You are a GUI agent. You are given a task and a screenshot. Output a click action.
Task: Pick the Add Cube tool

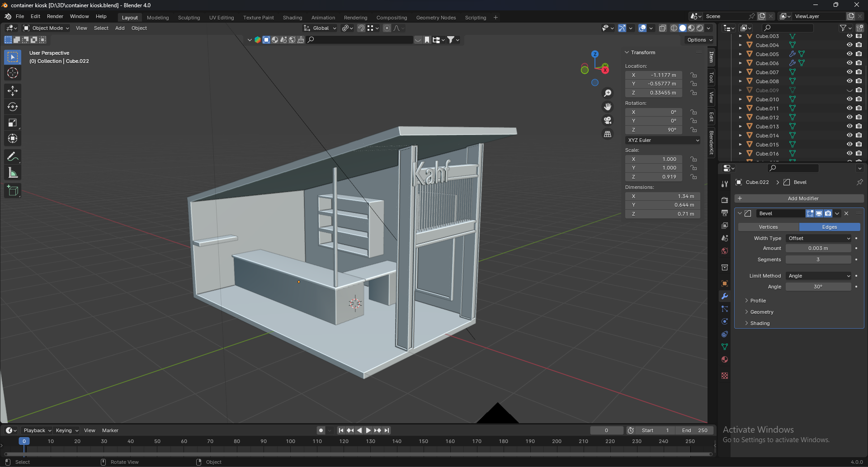click(13, 191)
